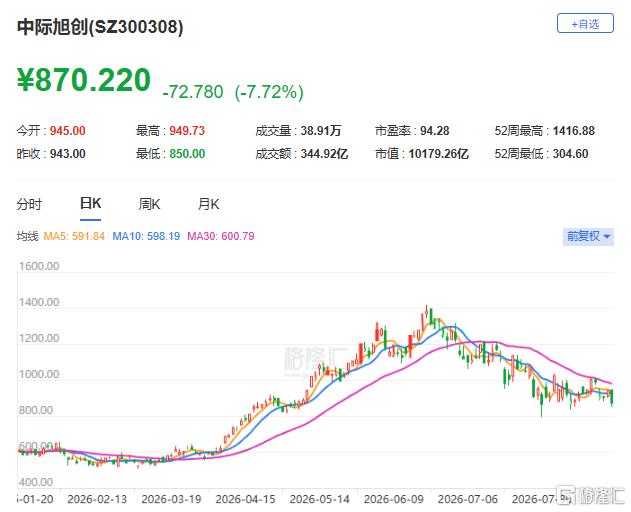Viewport: 631px width, 512px height.
Task: Click the 中际旭创(SZ300308) stock title
Action: (x=100, y=27)
